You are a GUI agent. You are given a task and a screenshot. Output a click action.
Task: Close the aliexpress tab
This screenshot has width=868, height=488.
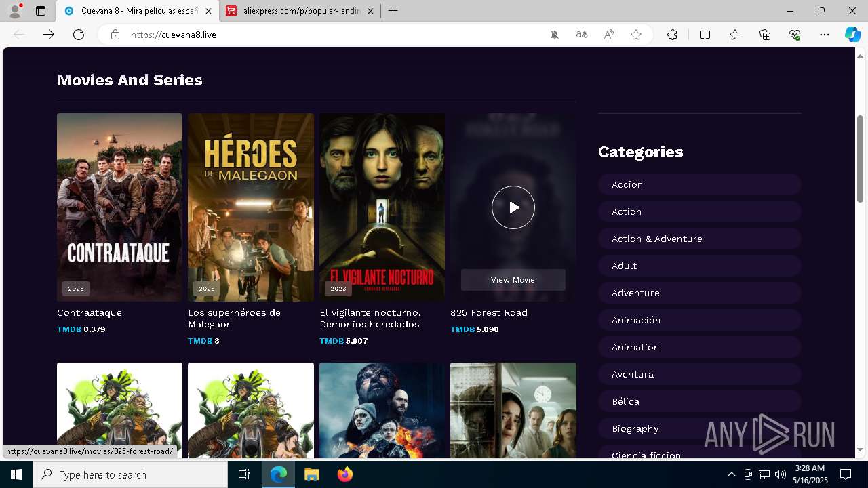tap(370, 11)
